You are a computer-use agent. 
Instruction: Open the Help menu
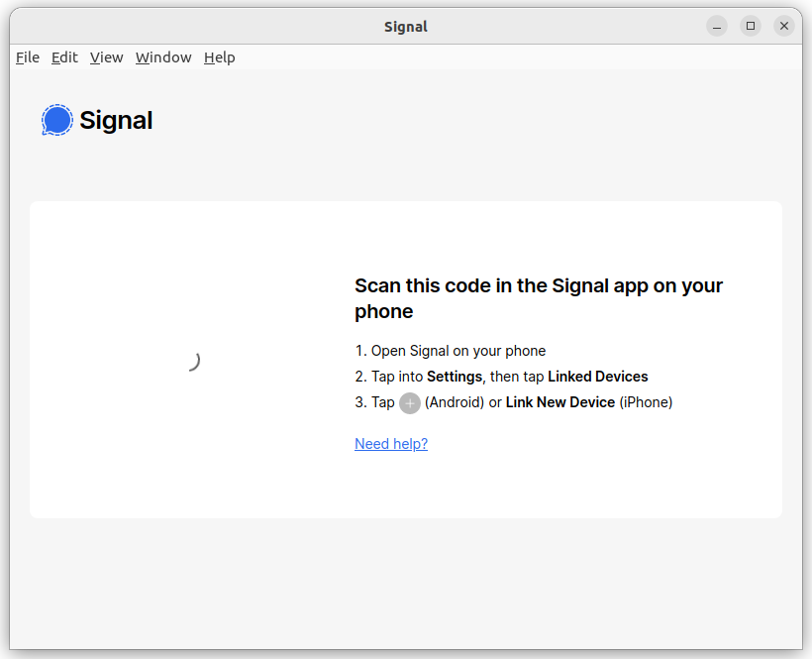click(219, 57)
